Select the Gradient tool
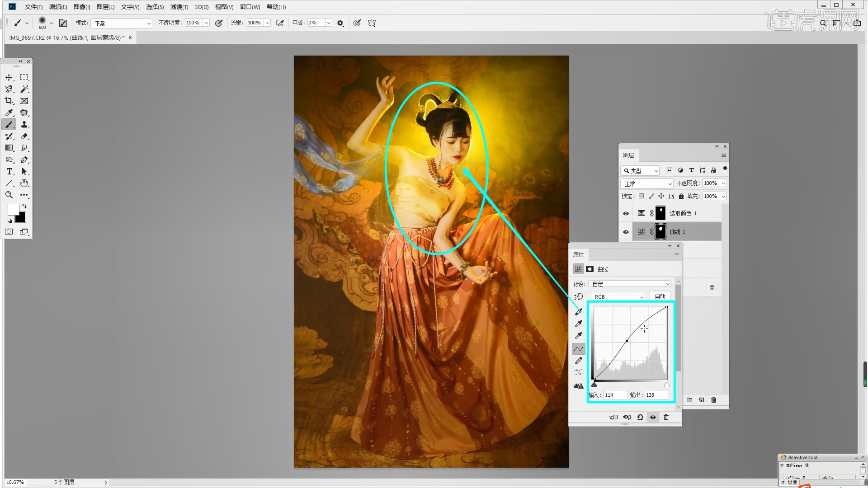Screen dimensions: 868x488 coord(9,148)
